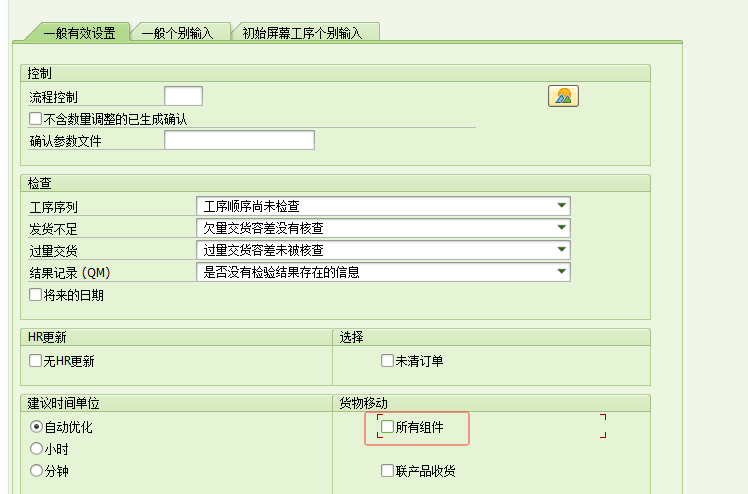This screenshot has width=748, height=494.
Task: Click the 确认参数文件 text field
Action: pos(239,140)
